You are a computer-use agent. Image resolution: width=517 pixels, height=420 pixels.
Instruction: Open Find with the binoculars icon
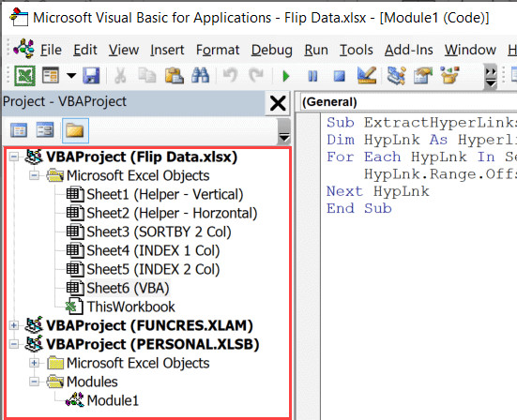(201, 75)
